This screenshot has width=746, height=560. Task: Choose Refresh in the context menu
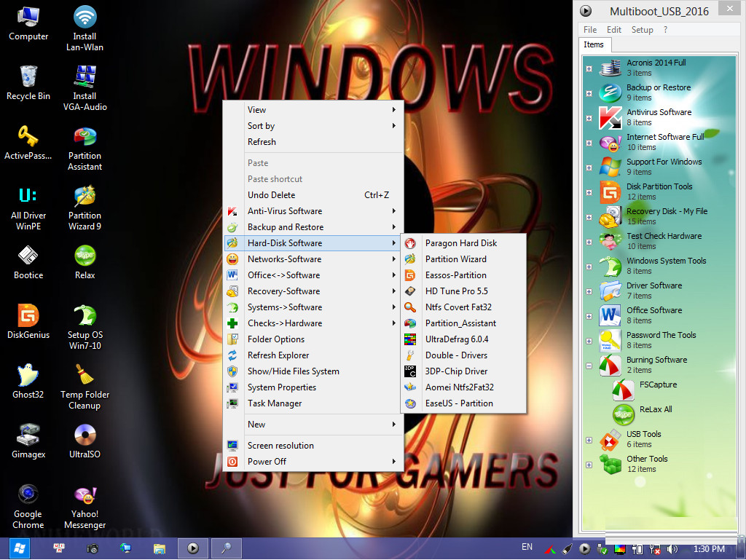313,142
